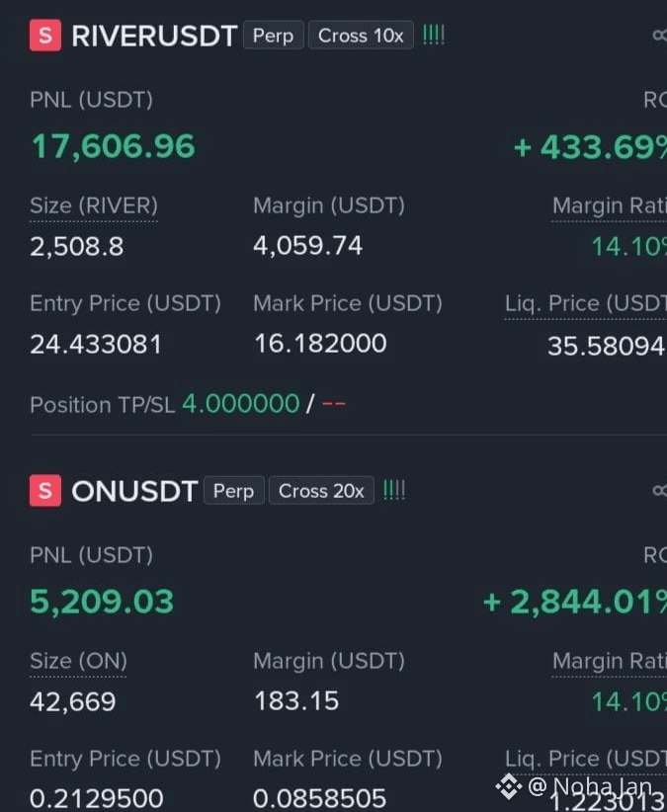The height and width of the screenshot is (812, 667).
Task: Tap the Binance logo watermark
Action: click(x=509, y=786)
